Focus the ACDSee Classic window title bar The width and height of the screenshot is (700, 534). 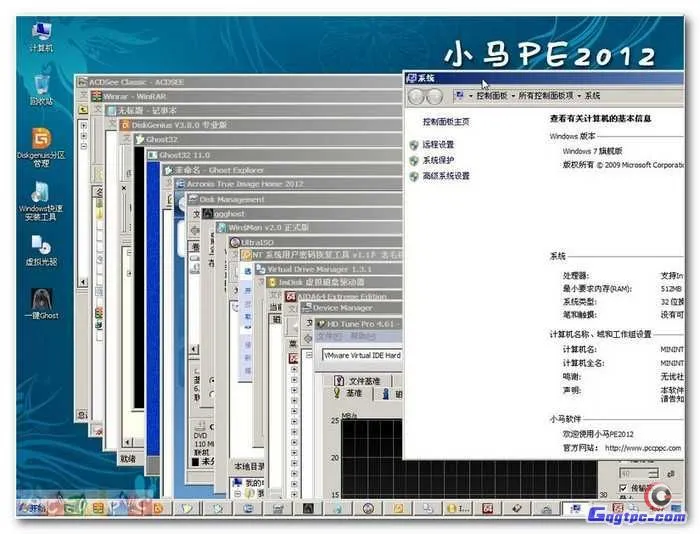click(x=239, y=82)
